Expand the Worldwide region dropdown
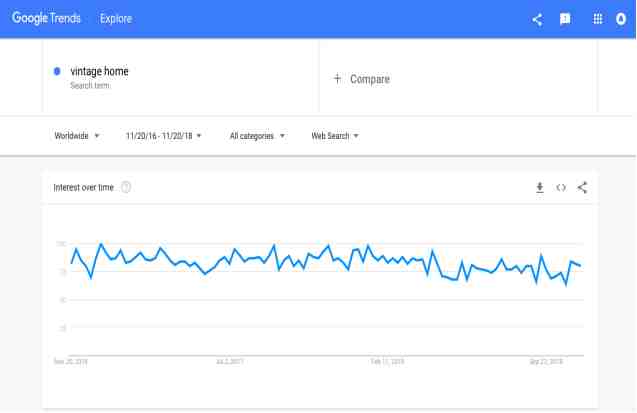Screen dimensions: 637x413 pos(77,136)
